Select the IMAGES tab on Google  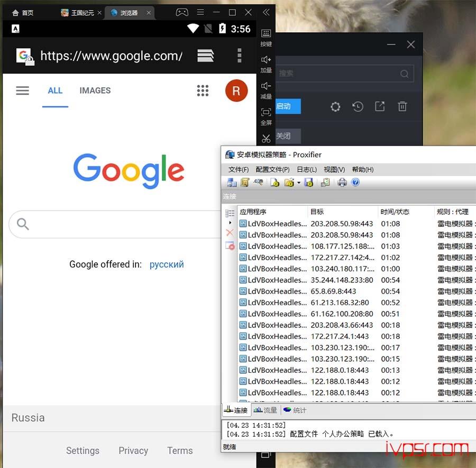tap(95, 90)
